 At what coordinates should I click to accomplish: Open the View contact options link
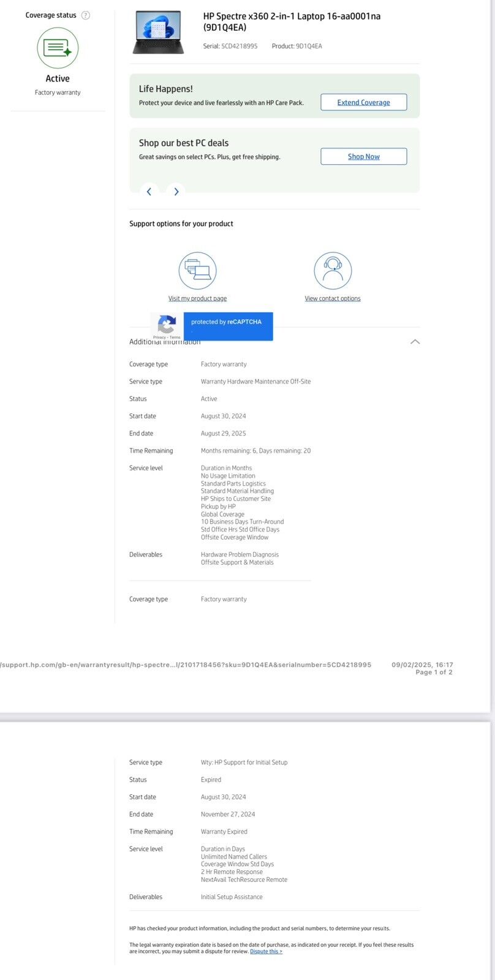coord(333,298)
